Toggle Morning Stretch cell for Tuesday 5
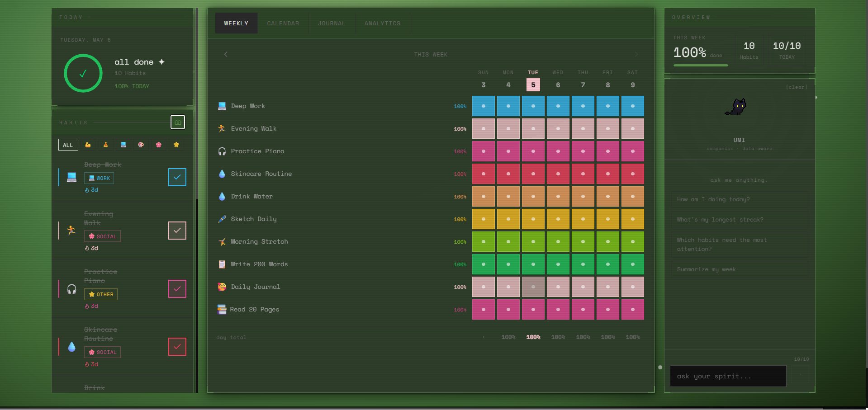The width and height of the screenshot is (868, 410). pos(533,241)
